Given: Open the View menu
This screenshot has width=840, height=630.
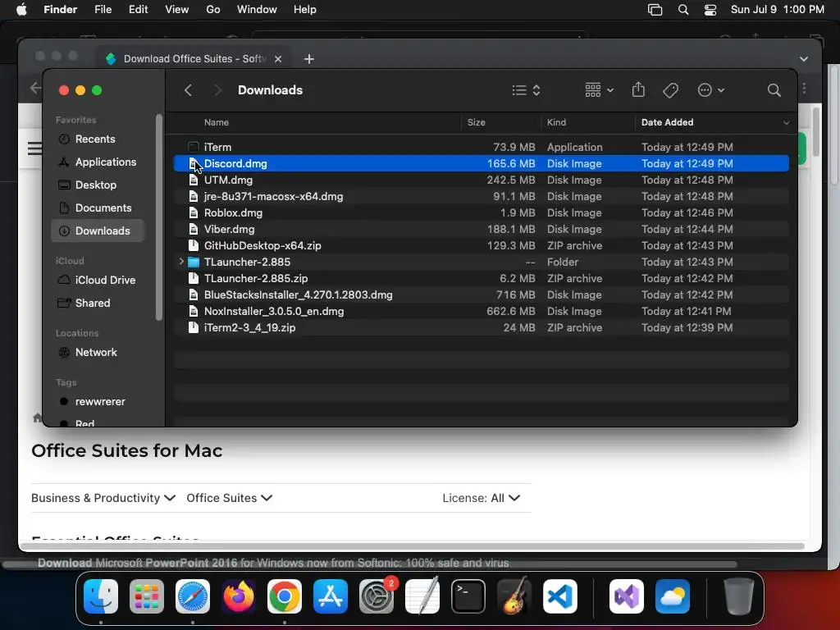Looking at the screenshot, I should click(x=177, y=10).
